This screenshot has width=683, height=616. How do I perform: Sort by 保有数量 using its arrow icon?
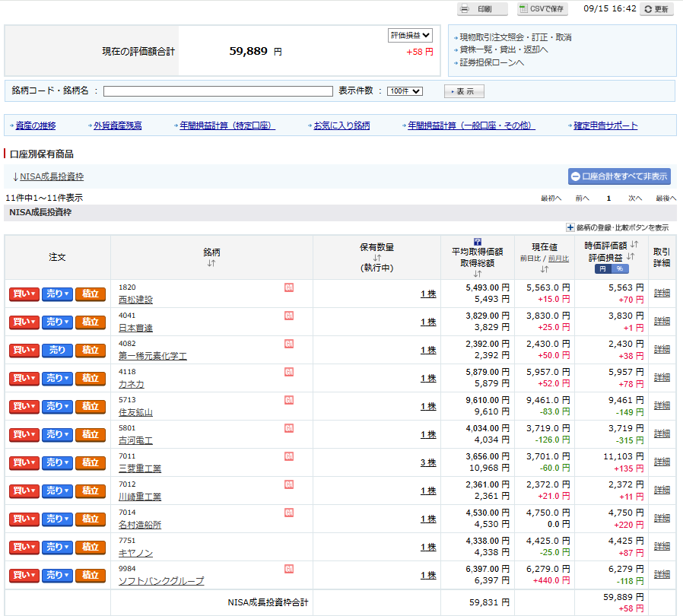click(x=376, y=258)
